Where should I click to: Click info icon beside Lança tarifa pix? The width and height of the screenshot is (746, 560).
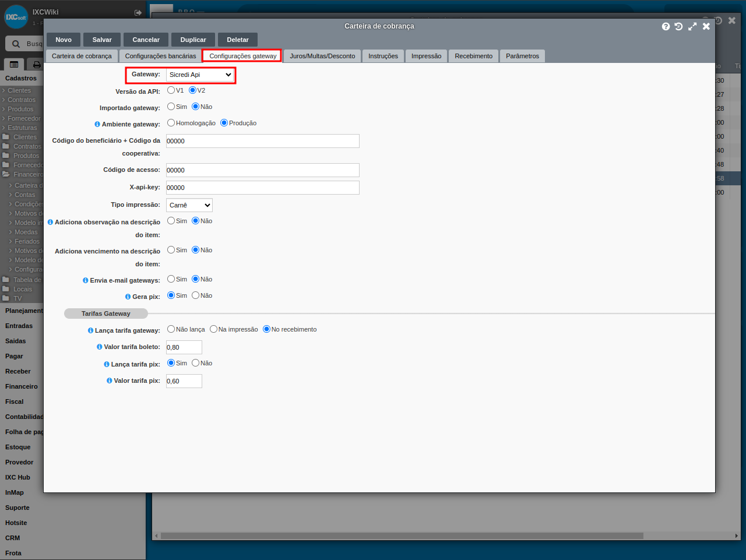pyautogui.click(x=107, y=364)
